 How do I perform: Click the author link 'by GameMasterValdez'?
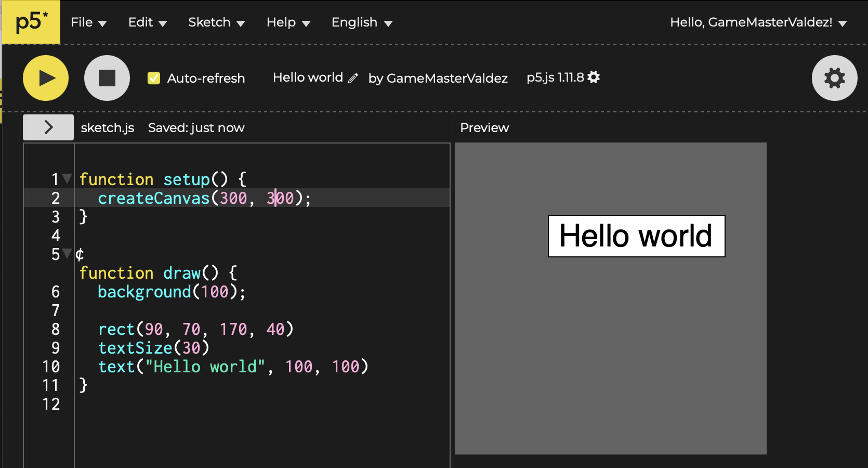[x=438, y=79]
